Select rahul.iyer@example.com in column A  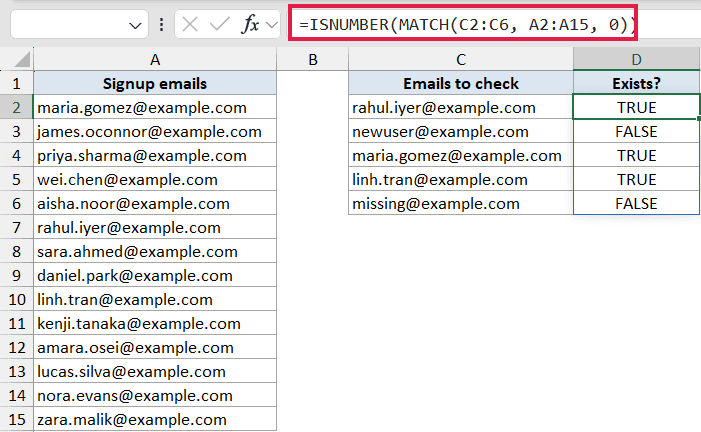click(x=155, y=228)
